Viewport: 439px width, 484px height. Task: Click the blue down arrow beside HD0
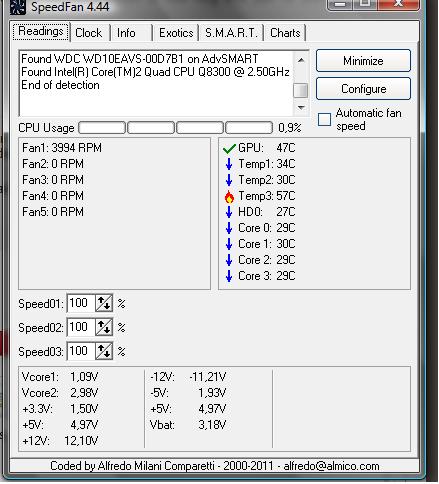coord(229,212)
